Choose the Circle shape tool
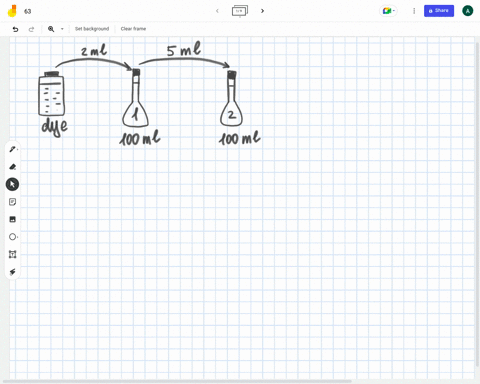The height and width of the screenshot is (384, 480). click(x=12, y=237)
